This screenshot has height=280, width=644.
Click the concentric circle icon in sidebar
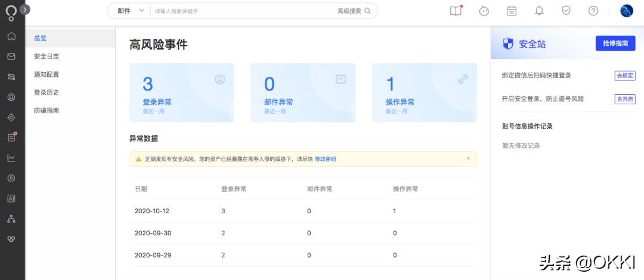(x=11, y=178)
